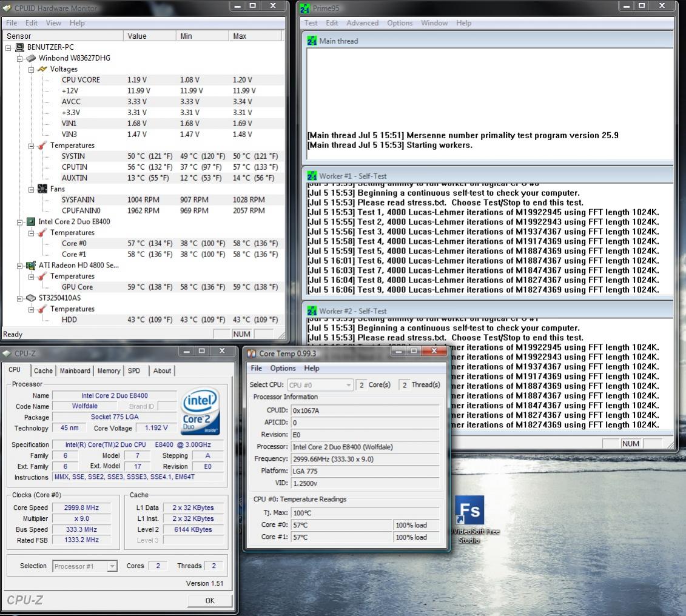Click the thermometer icon under ST3250410AS Temperatures
The width and height of the screenshot is (686, 616).
(x=42, y=309)
